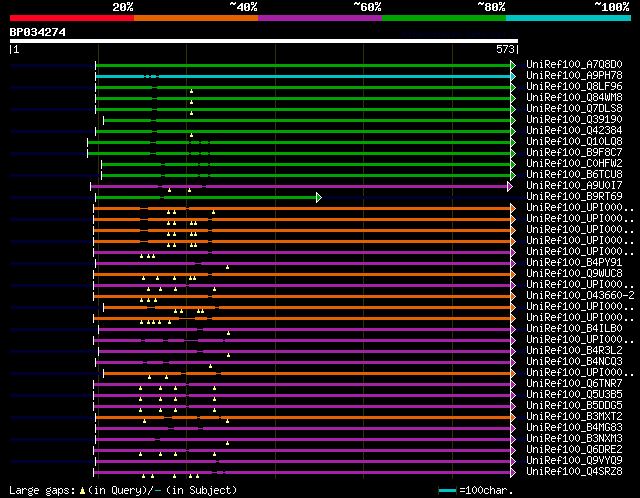
Task: Click the short green alignment bar of UniRef100_B9RT69
Action: tap(206, 198)
